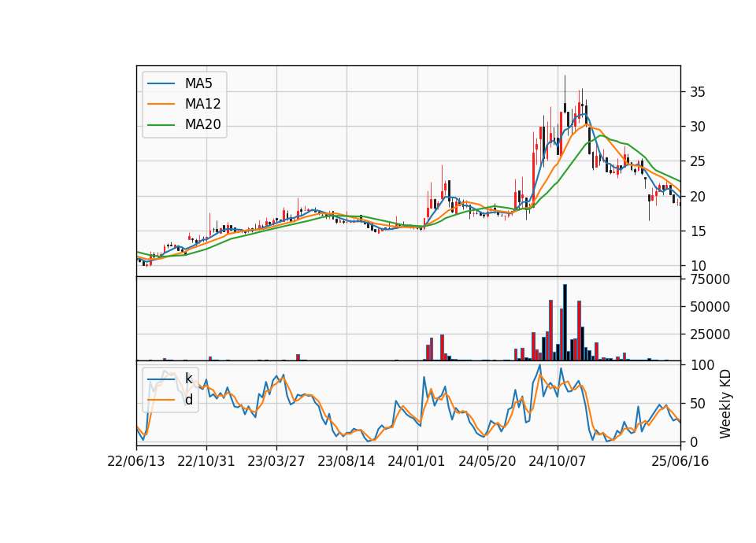
Task: Click the price axis value 20
Action: [697, 197]
